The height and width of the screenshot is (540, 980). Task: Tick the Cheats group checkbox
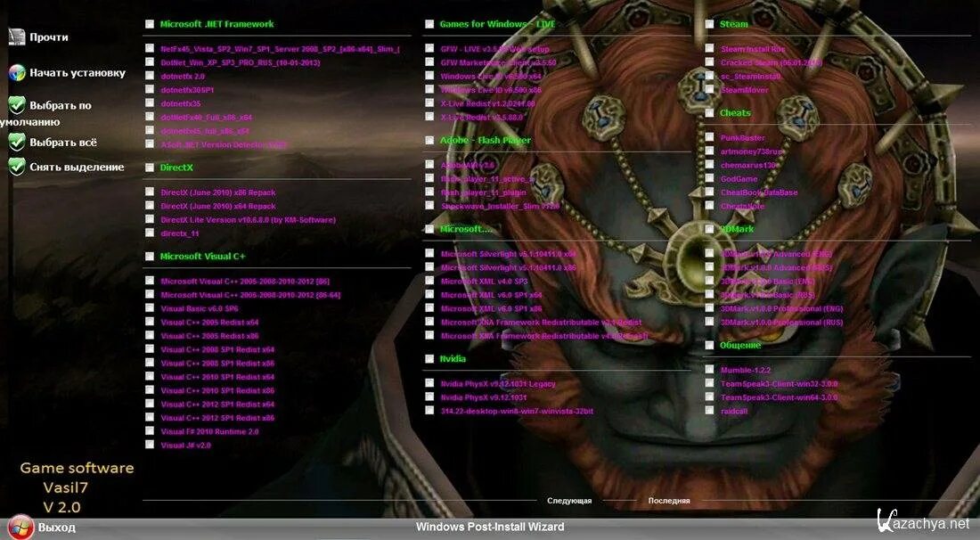(709, 112)
